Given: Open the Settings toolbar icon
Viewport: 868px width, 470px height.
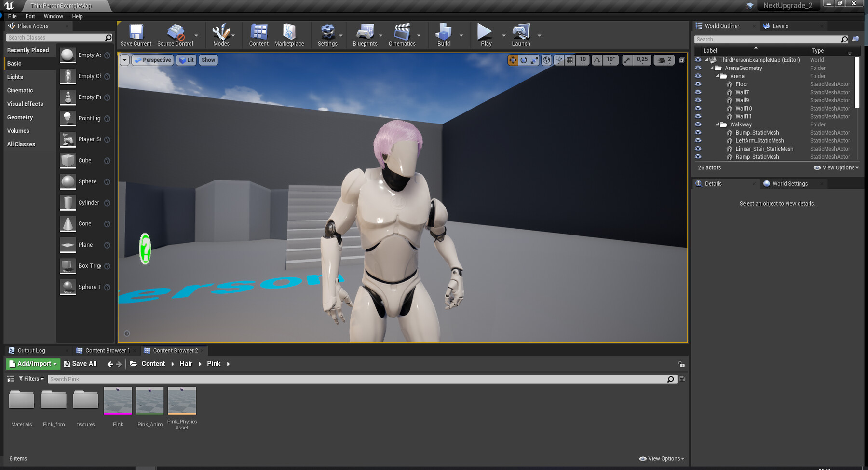Looking at the screenshot, I should 327,35.
